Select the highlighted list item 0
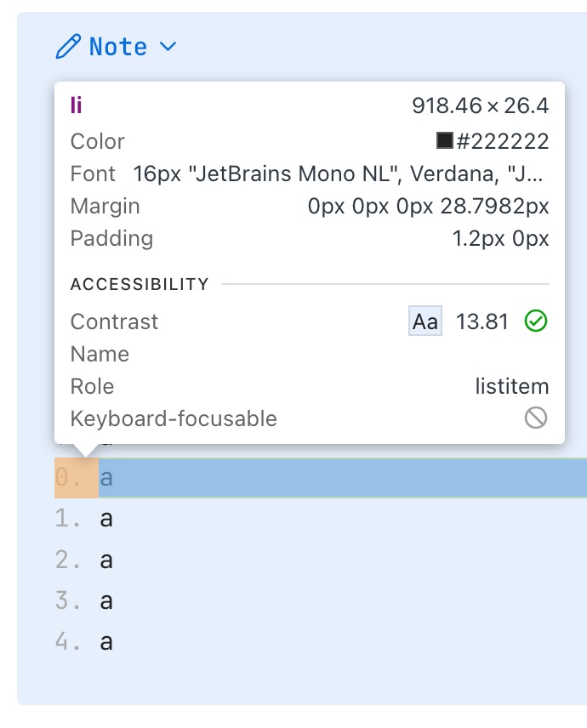The height and width of the screenshot is (728, 587). pos(340,478)
